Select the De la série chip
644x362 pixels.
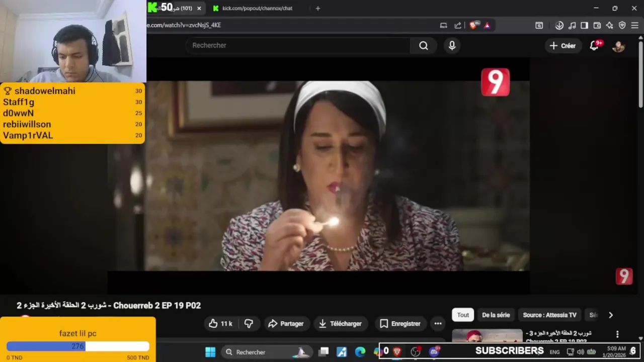496,315
